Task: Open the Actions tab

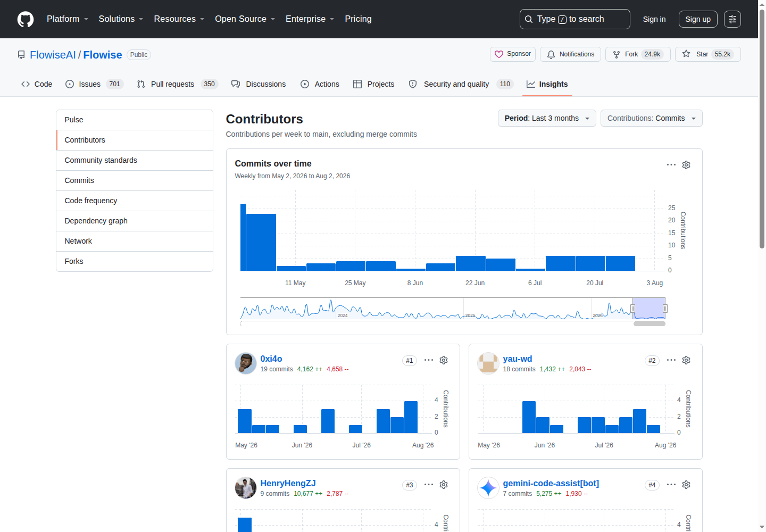Action: click(x=320, y=84)
